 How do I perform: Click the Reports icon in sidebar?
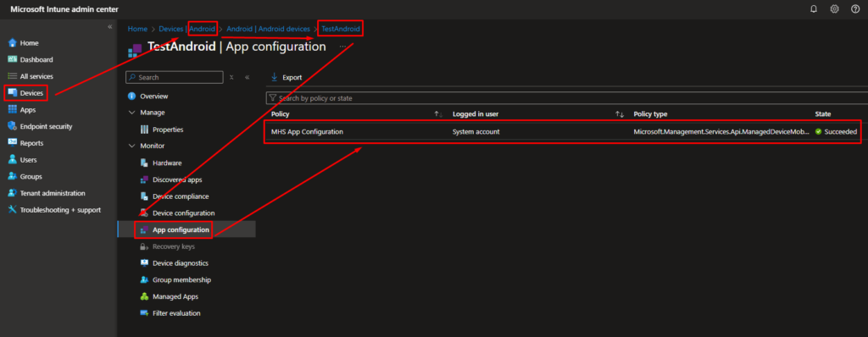[12, 143]
